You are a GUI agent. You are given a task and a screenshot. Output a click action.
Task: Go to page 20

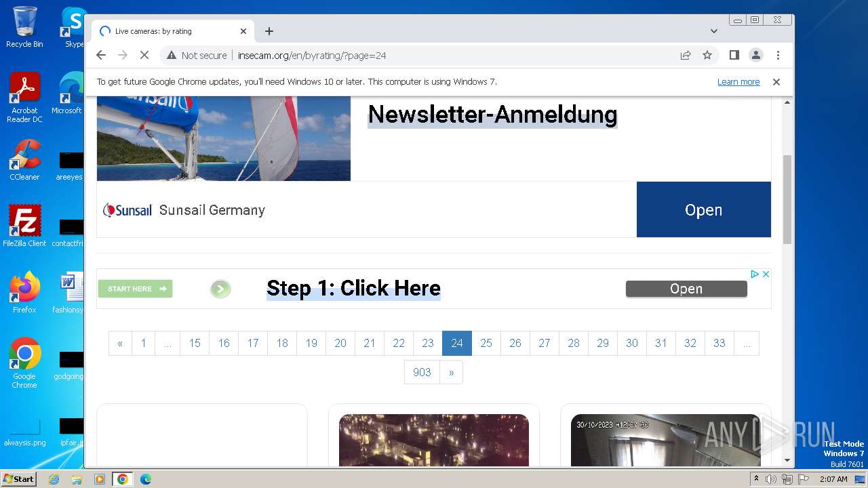(340, 343)
